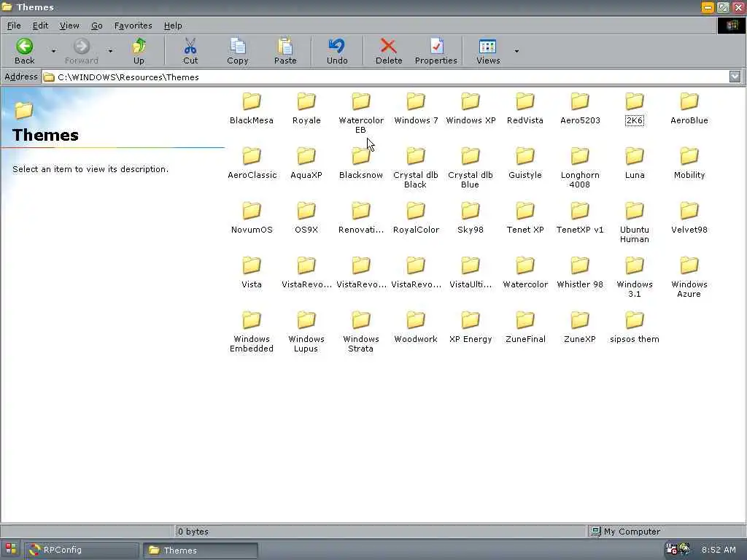Select the Windows XP folder
Image resolution: width=747 pixels, height=560 pixels.
(x=471, y=109)
